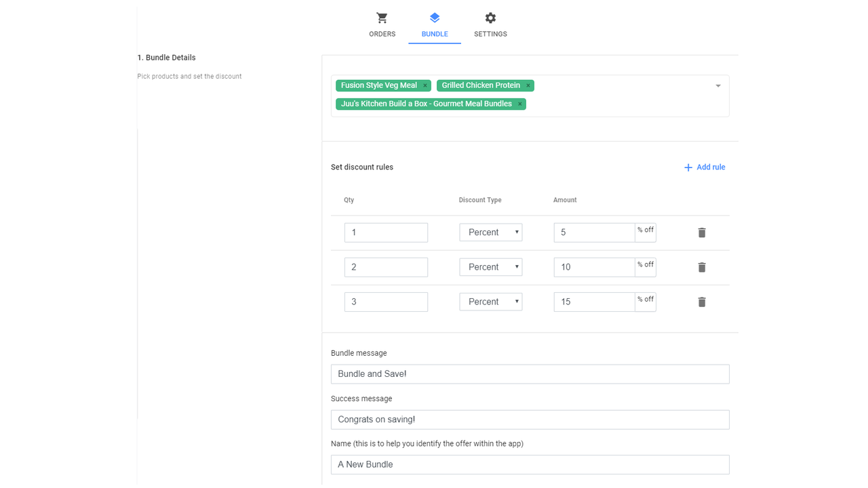Remove the Fusion Style Veg Meal tag
868x488 pixels.
pyautogui.click(x=425, y=85)
